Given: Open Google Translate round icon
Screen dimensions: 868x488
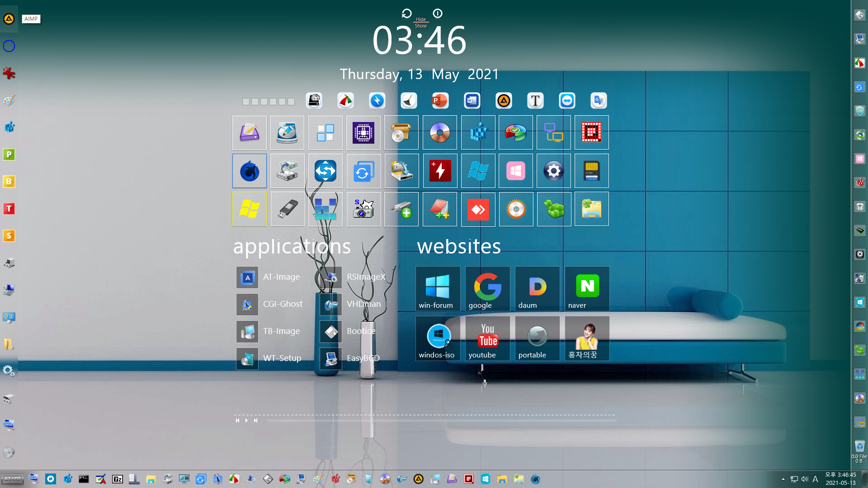Looking at the screenshot, I should [599, 100].
